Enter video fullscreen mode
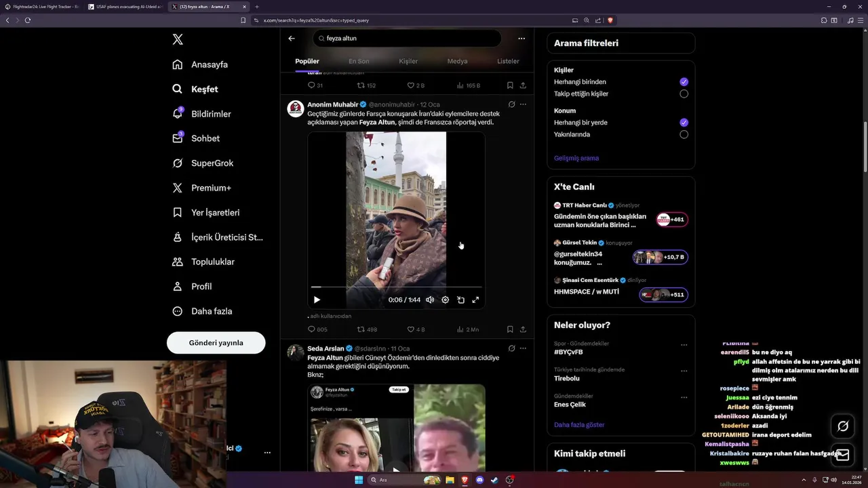This screenshot has width=868, height=488. pyautogui.click(x=475, y=300)
